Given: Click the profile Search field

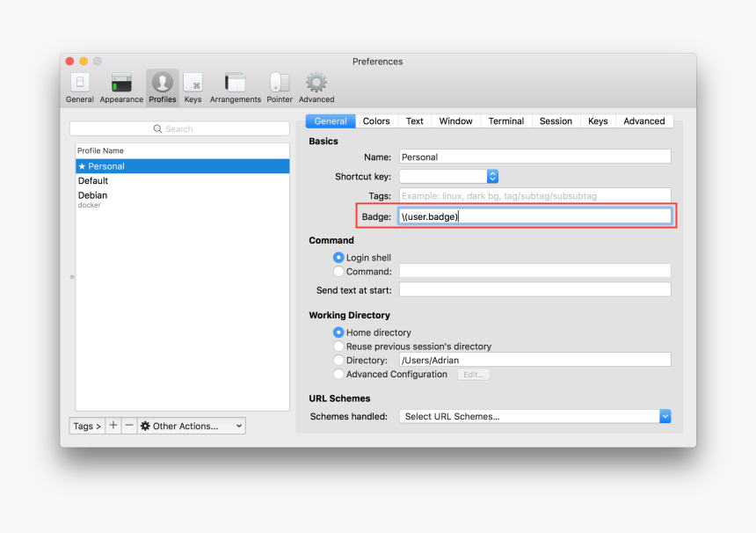Looking at the screenshot, I should click(x=179, y=128).
